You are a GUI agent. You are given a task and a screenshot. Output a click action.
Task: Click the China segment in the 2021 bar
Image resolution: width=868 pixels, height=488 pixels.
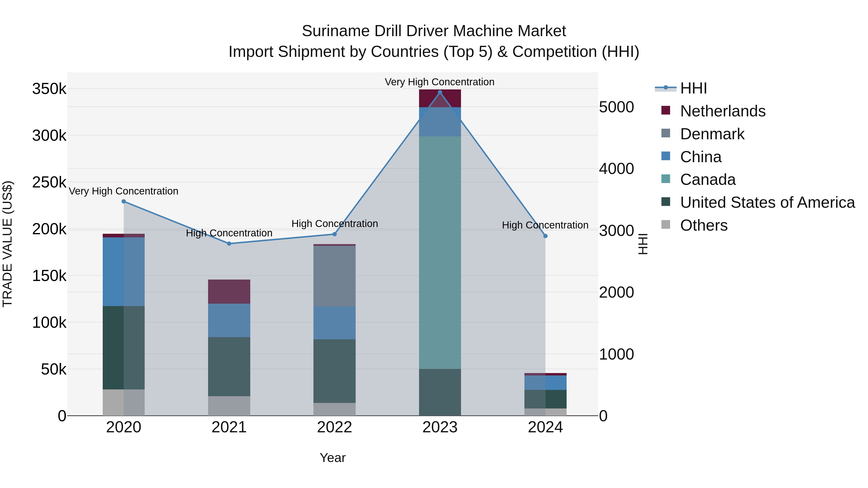pos(229,320)
